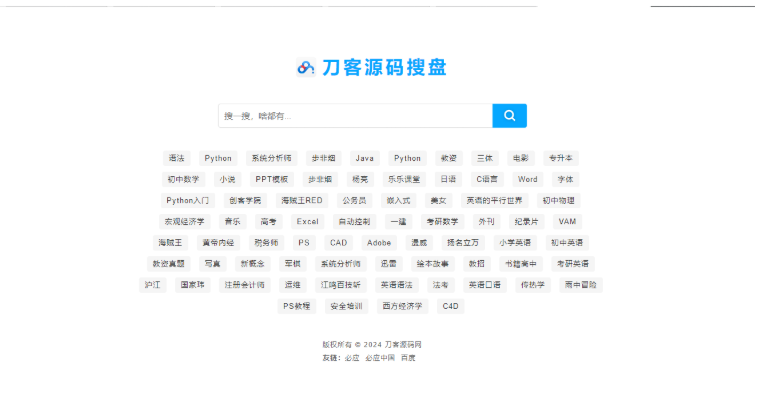Select the 初中物理 tag
Viewport: 764px width, 398px height.
(558, 201)
